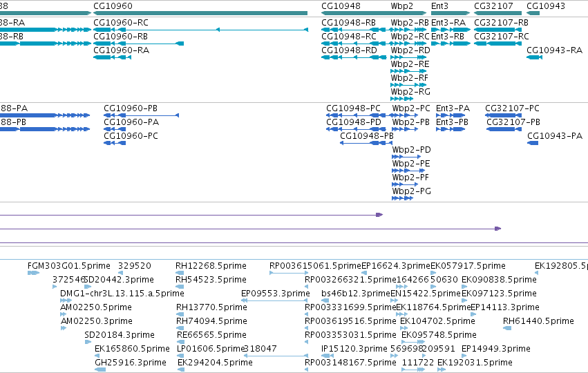Image resolution: width=588 pixels, height=373 pixels.
Task: Select EST RH12268.5prime
Action: [x=211, y=266]
